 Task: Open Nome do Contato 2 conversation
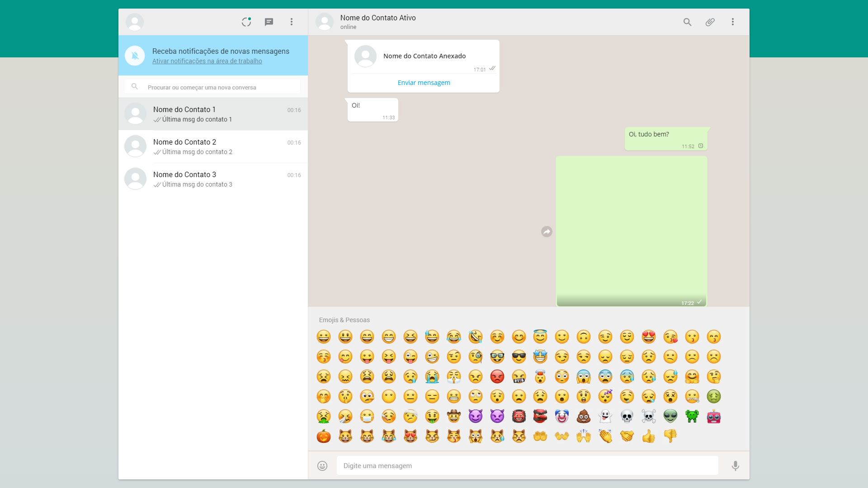[x=213, y=146]
